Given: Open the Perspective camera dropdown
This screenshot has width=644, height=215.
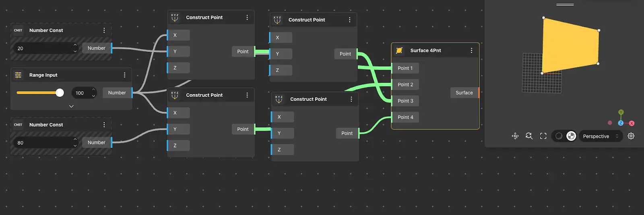Looking at the screenshot, I should tap(601, 136).
